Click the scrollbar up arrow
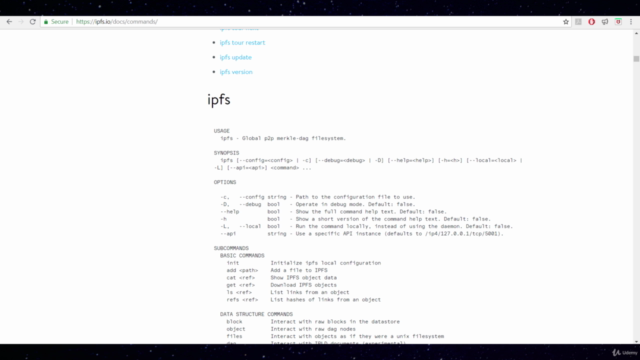Screen dimensions: 640x360 click(x=636, y=33)
